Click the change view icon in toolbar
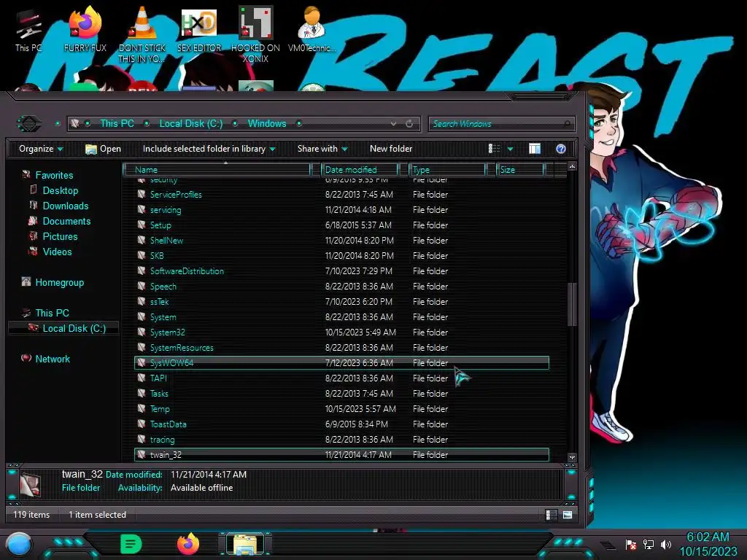The width and height of the screenshot is (747, 560). (494, 149)
